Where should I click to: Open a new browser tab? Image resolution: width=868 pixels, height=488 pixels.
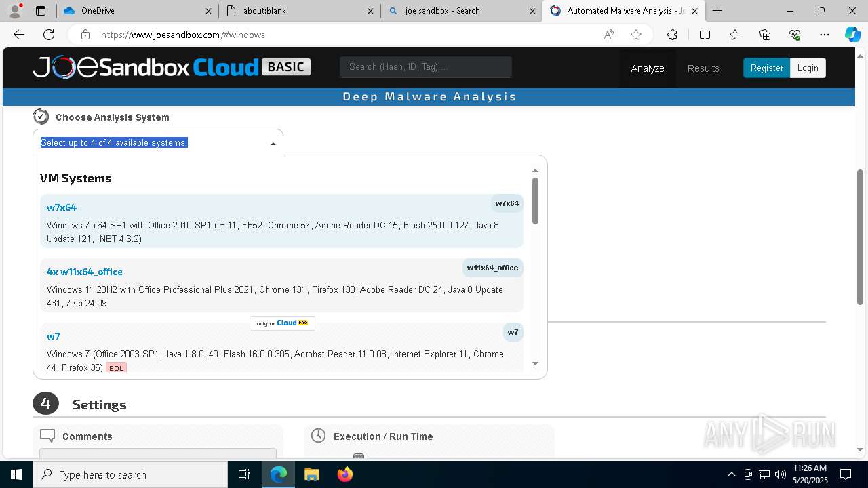[717, 11]
